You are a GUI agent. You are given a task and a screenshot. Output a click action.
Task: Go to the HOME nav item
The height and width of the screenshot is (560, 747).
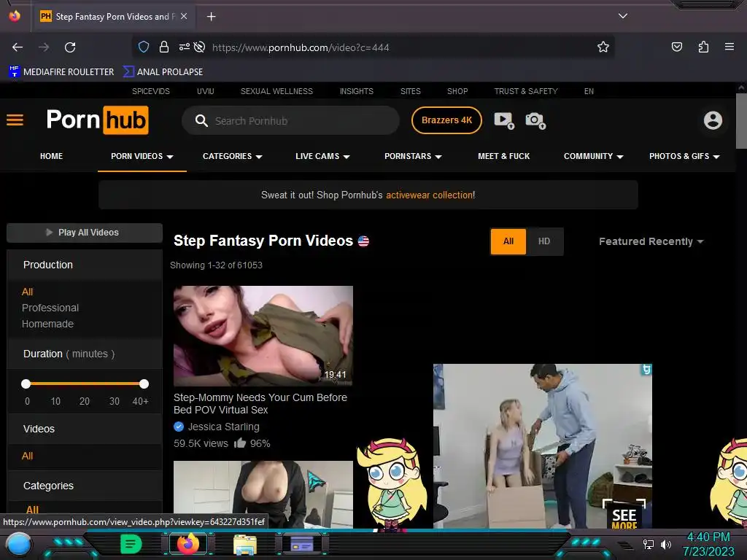pyautogui.click(x=52, y=156)
